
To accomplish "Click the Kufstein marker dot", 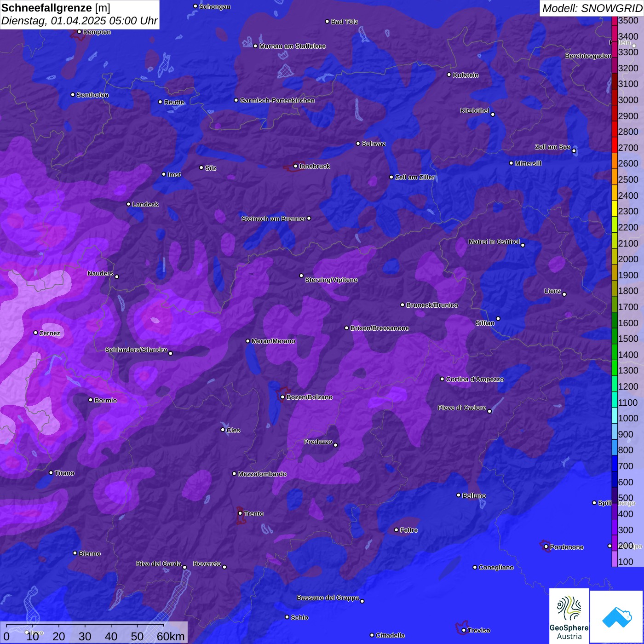I will coord(449,75).
